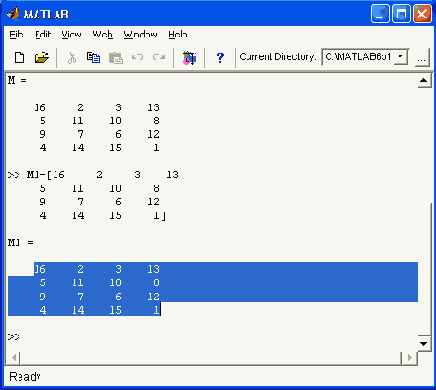Image resolution: width=436 pixels, height=390 pixels.
Task: Click the Cut scissors icon
Action: pyautogui.click(x=72, y=58)
